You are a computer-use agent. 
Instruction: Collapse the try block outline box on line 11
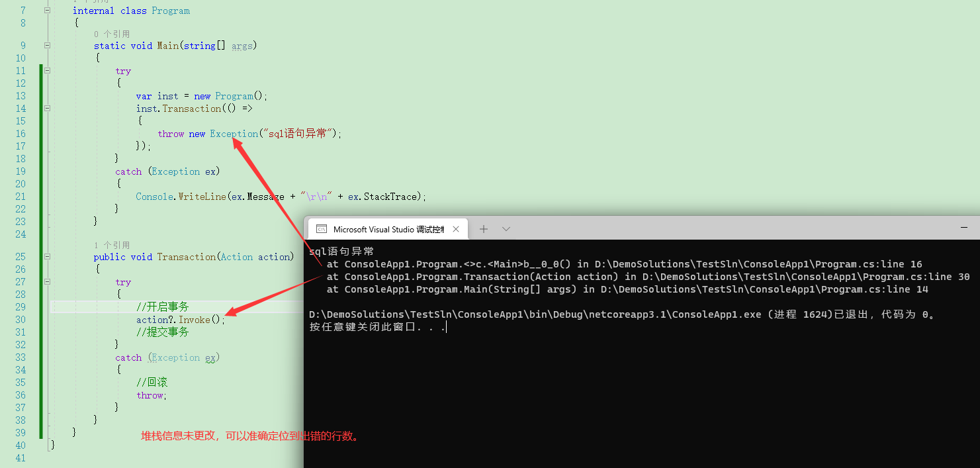click(x=47, y=71)
